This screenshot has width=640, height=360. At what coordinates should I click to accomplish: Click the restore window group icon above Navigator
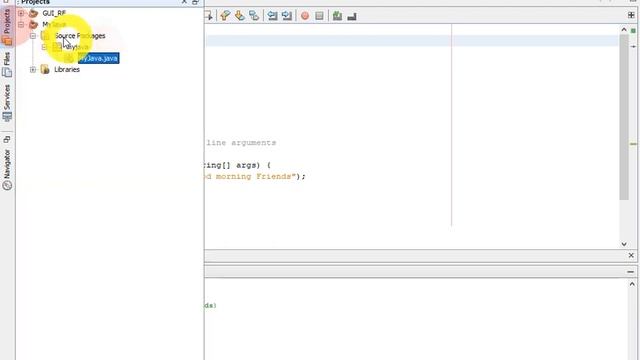point(7,140)
